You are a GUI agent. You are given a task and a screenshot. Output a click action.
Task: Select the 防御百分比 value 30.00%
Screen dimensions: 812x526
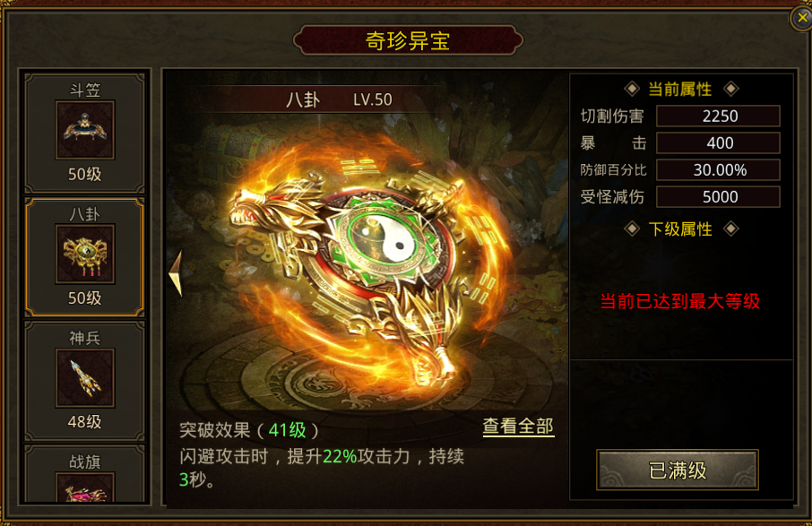tap(718, 170)
